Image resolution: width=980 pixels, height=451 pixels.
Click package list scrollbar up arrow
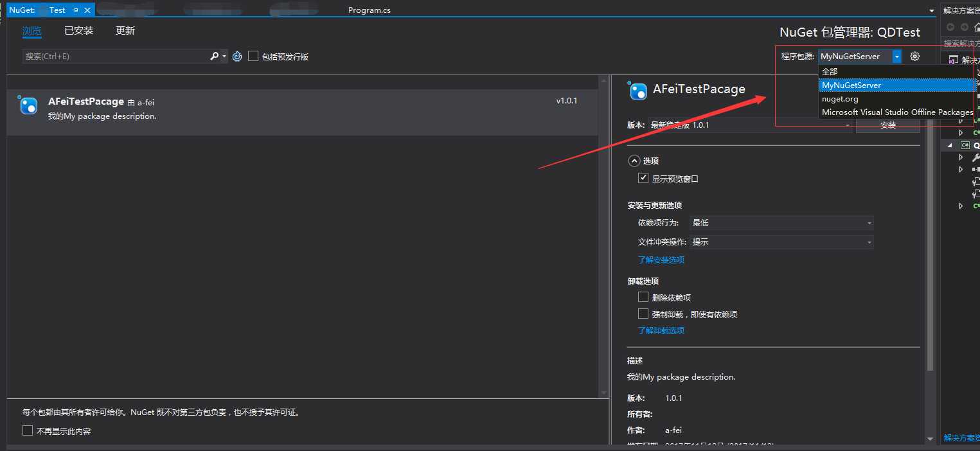603,81
